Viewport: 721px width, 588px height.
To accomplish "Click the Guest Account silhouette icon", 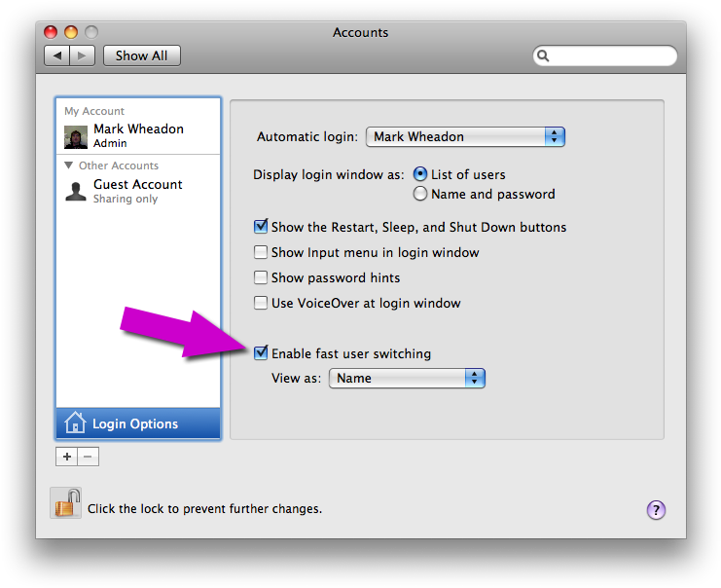I will tap(76, 191).
